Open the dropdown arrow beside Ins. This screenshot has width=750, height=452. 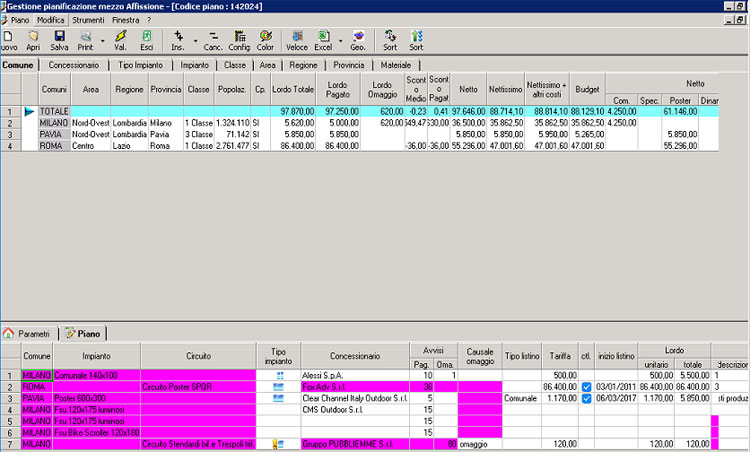pos(196,41)
